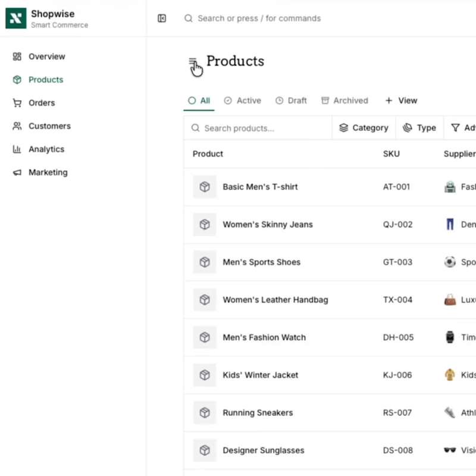Viewport: 476px width, 476px height.
Task: Open Orders in the sidebar
Action: point(42,103)
